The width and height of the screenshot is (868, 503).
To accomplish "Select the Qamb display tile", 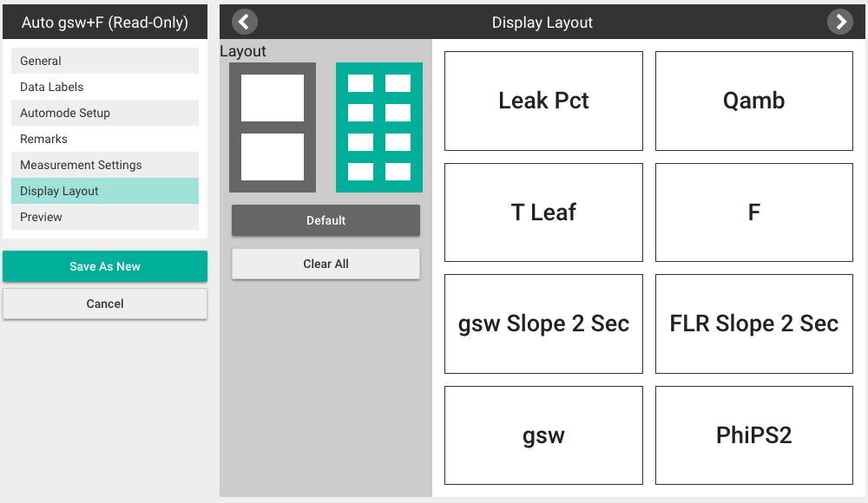I will [x=754, y=101].
